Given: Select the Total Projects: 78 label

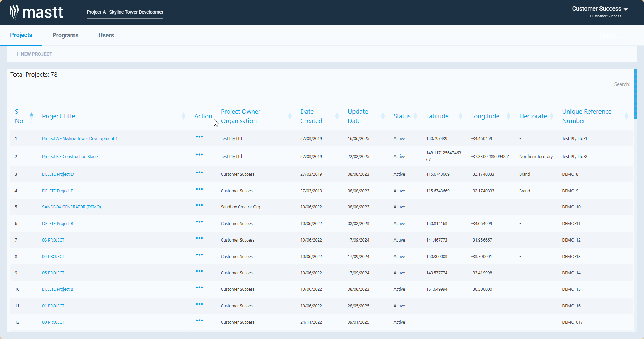Looking at the screenshot, I should [34, 75].
